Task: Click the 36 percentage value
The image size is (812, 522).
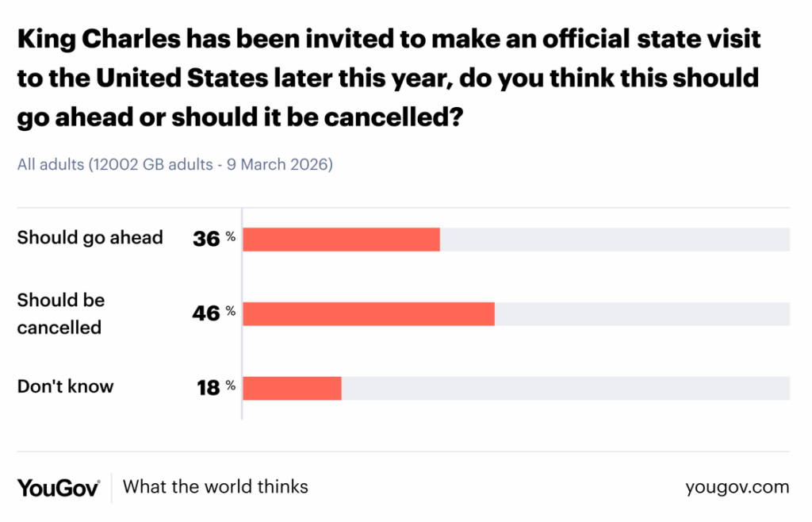Action: click(206, 238)
